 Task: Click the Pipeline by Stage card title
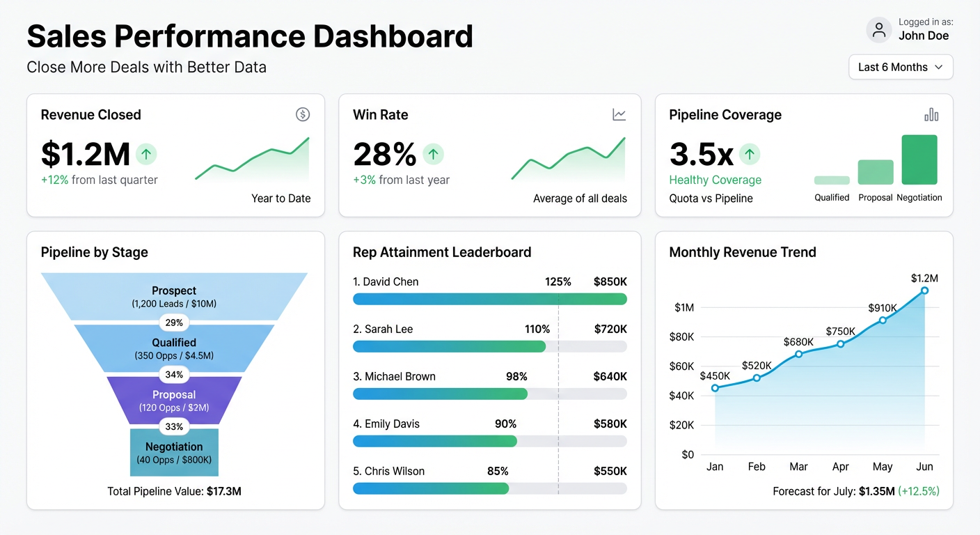[x=95, y=252]
